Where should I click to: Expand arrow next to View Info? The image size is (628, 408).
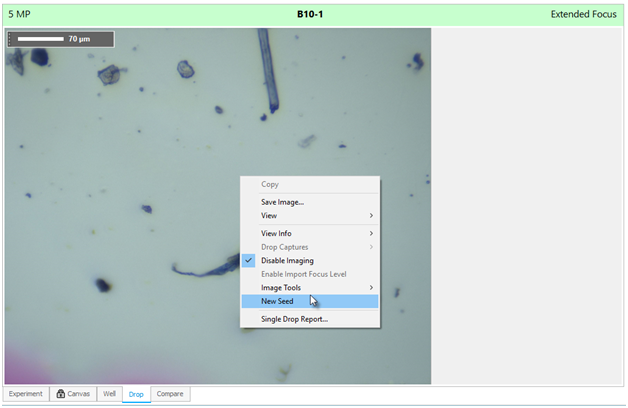[x=371, y=233]
